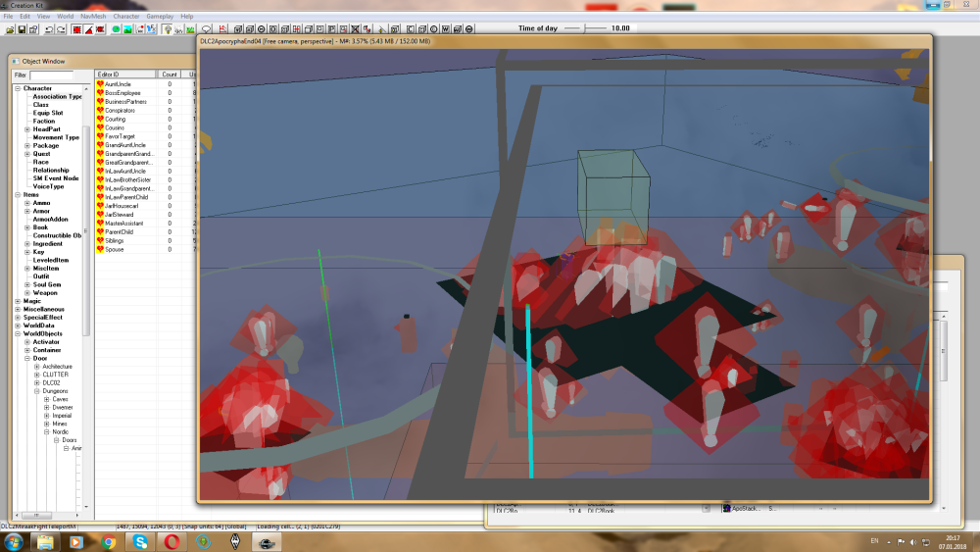Expand the Magic tree node
Image resolution: width=980 pixels, height=552 pixels.
point(18,301)
